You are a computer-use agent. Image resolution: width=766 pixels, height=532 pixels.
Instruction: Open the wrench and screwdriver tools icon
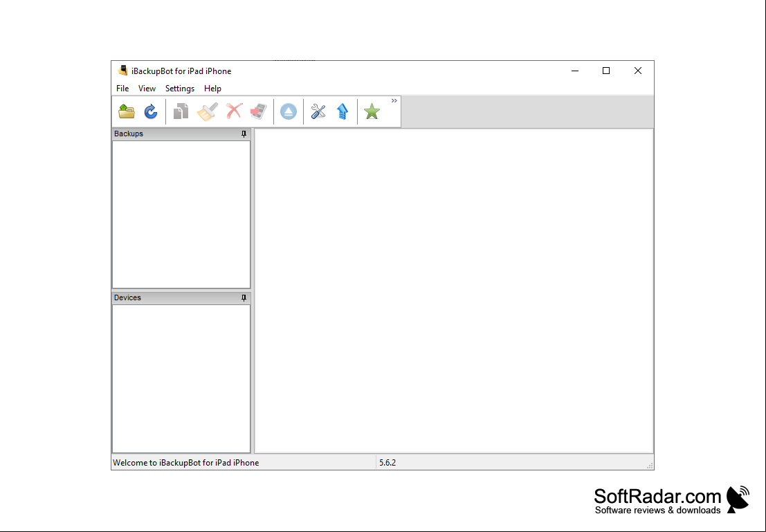tap(318, 111)
